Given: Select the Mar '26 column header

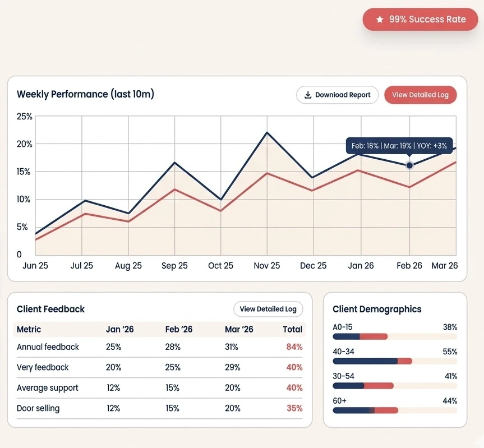Looking at the screenshot, I should 239,329.
